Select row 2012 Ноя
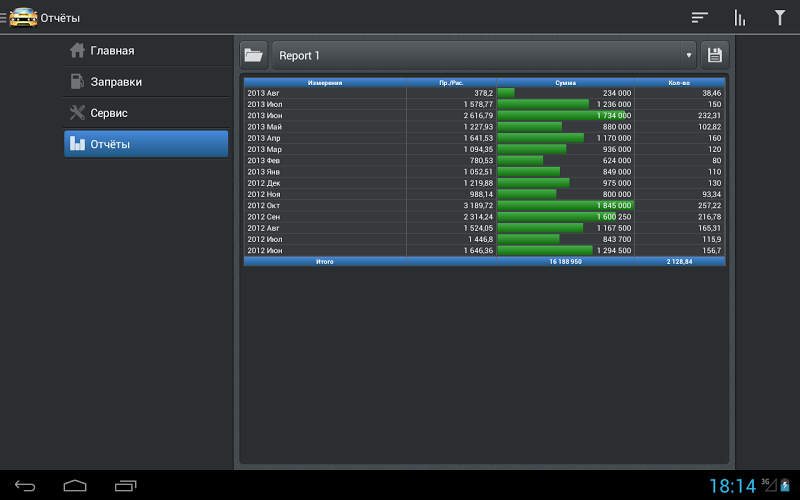Screen dimensions: 800x500 click(484, 194)
